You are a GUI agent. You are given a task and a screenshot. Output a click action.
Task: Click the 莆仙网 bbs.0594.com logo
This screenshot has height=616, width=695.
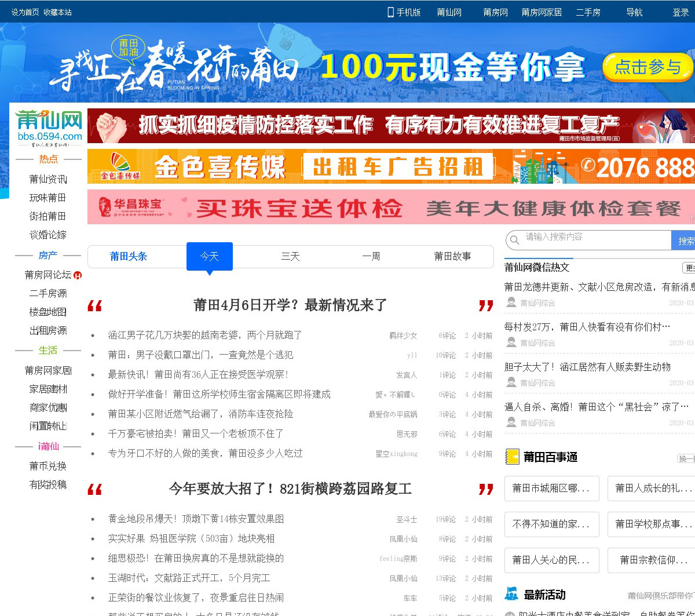[49, 126]
